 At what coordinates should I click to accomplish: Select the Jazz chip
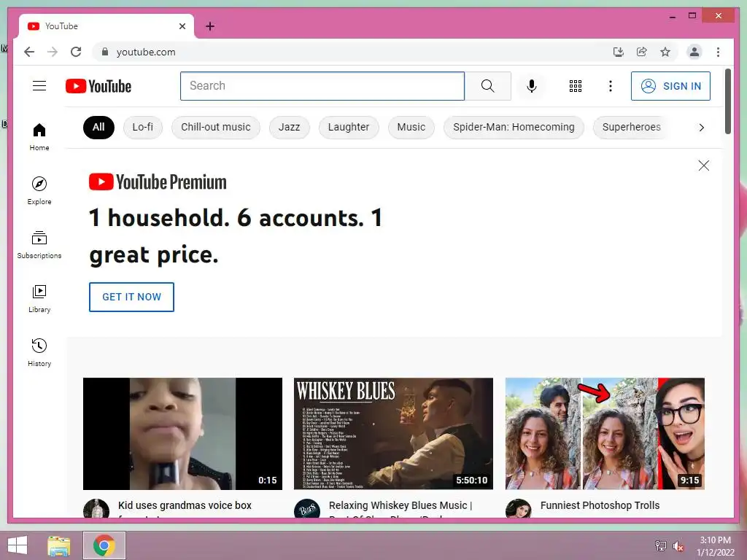pyautogui.click(x=289, y=127)
